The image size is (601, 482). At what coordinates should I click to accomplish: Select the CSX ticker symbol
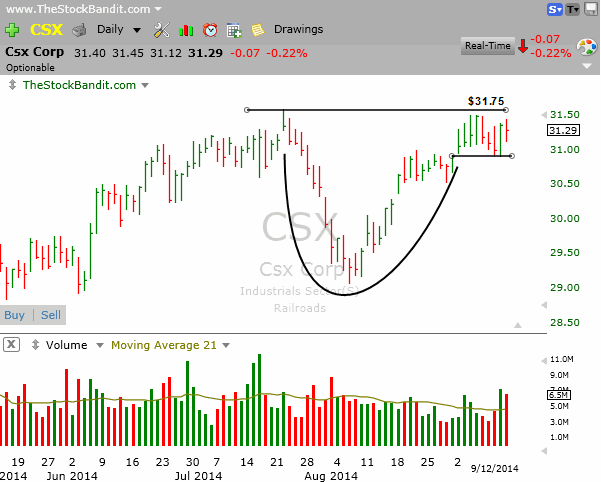point(46,30)
